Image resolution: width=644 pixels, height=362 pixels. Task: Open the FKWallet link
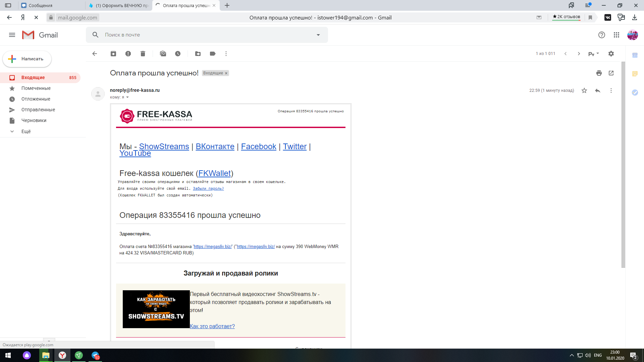(215, 173)
